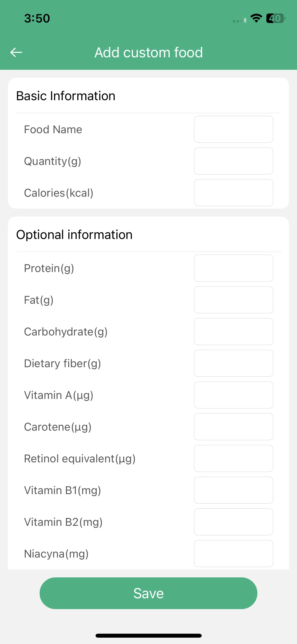Select the Vitamin B2(mg) field
The image size is (297, 644).
234,522
